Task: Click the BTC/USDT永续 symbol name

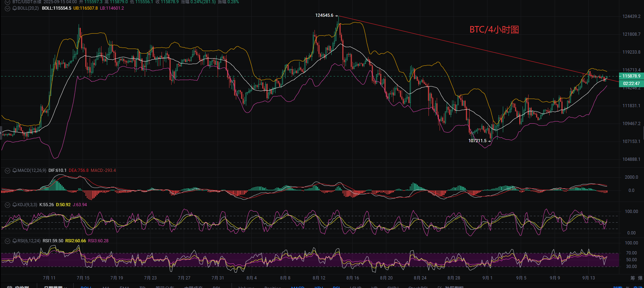Action: 27,2
